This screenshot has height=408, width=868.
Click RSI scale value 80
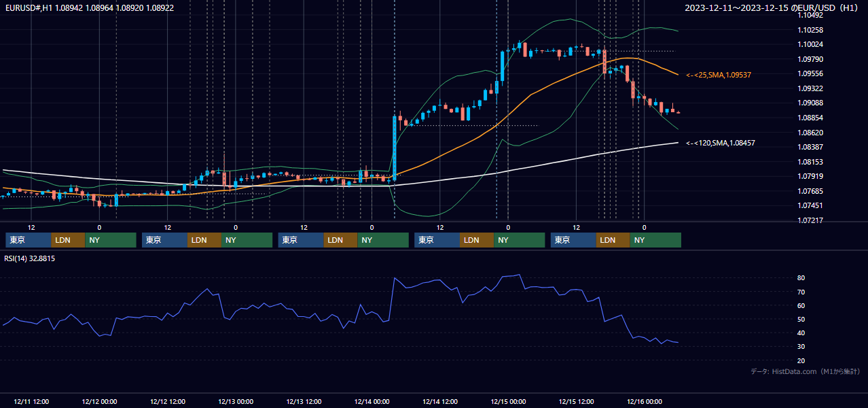coord(801,278)
